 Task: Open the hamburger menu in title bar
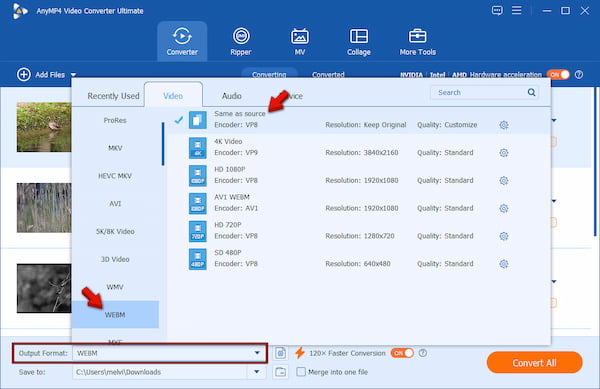tap(517, 10)
